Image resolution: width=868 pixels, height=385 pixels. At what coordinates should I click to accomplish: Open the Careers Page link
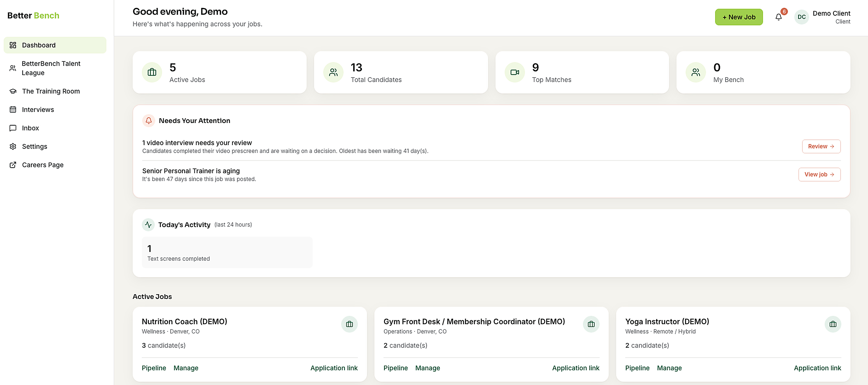click(55, 165)
